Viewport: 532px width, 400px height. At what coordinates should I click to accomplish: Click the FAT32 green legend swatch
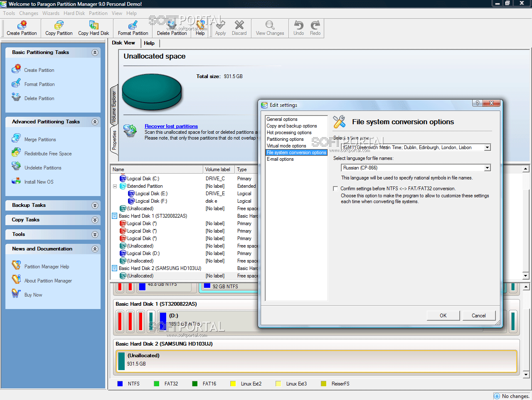click(157, 384)
